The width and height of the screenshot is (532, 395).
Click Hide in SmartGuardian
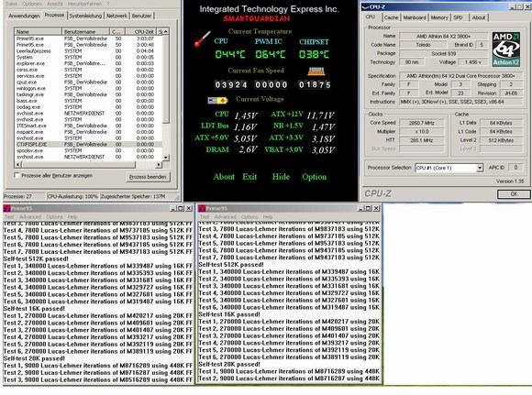point(281,177)
